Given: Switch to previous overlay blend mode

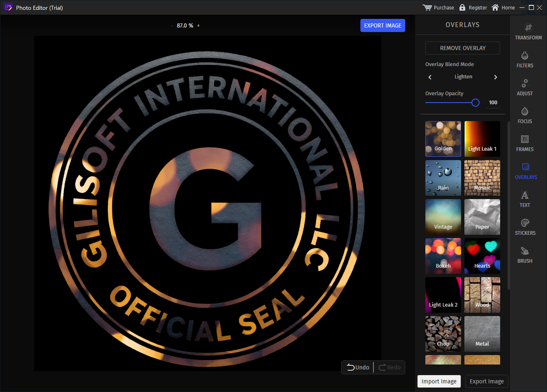Looking at the screenshot, I should [x=430, y=77].
